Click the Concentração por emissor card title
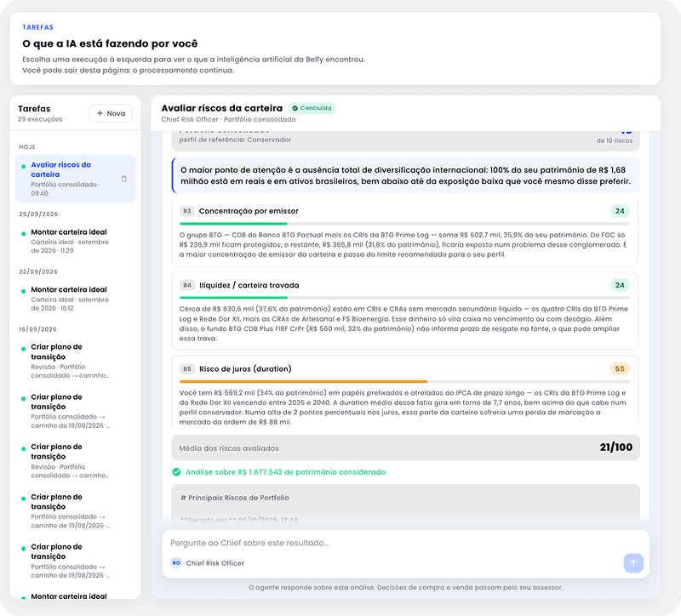 (249, 211)
